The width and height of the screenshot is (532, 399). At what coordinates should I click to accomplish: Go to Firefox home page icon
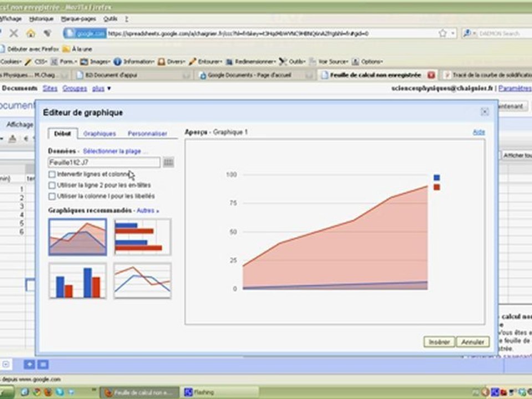coord(31,33)
